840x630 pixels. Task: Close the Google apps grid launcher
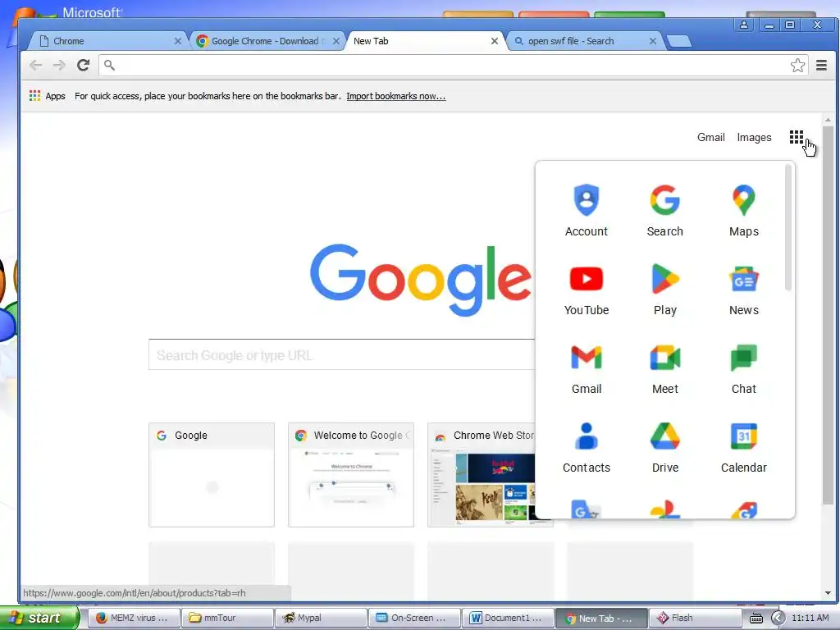796,137
